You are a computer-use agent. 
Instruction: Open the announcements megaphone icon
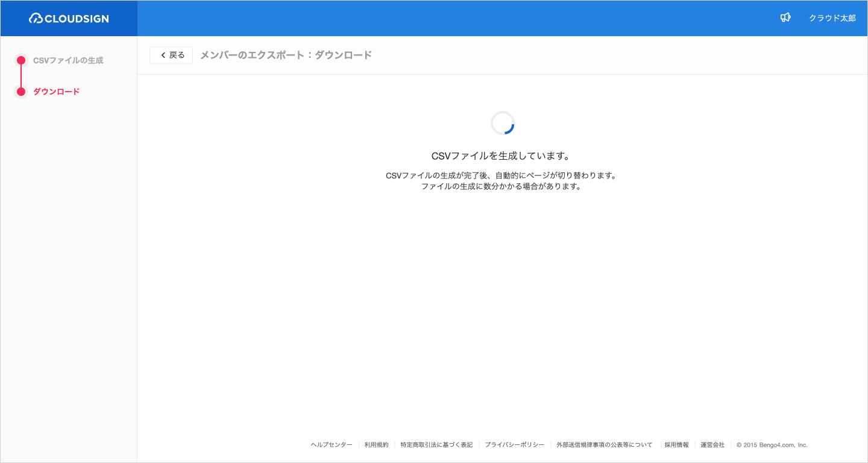785,18
